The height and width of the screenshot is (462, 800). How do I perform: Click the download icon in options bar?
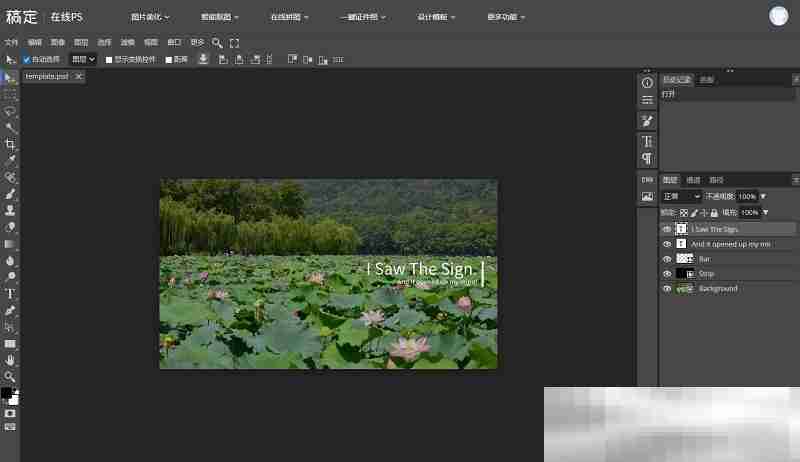click(203, 59)
